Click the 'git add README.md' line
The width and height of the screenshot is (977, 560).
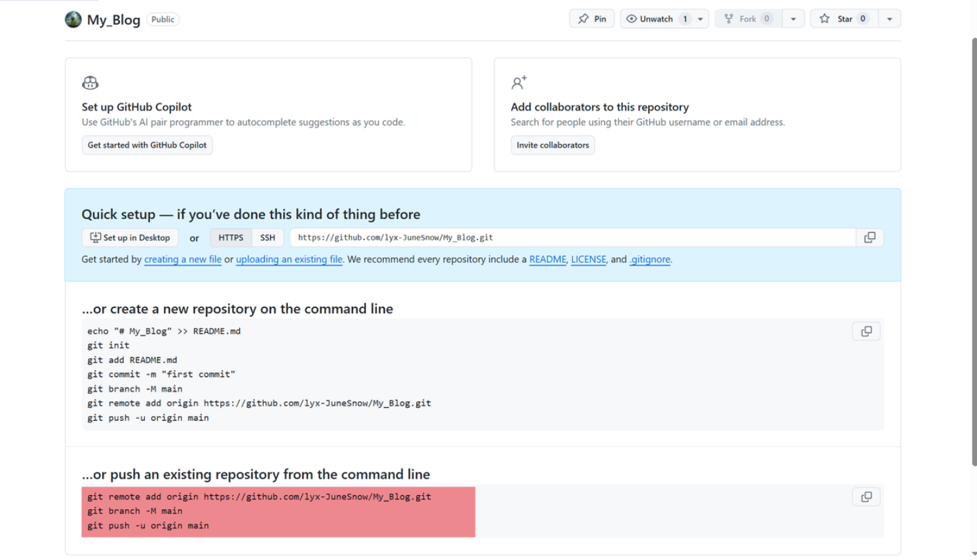[x=132, y=360]
